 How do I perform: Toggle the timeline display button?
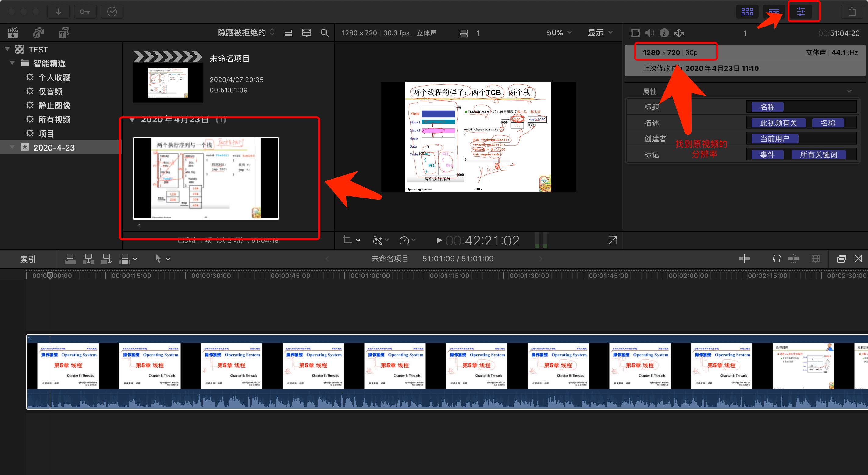pyautogui.click(x=774, y=12)
